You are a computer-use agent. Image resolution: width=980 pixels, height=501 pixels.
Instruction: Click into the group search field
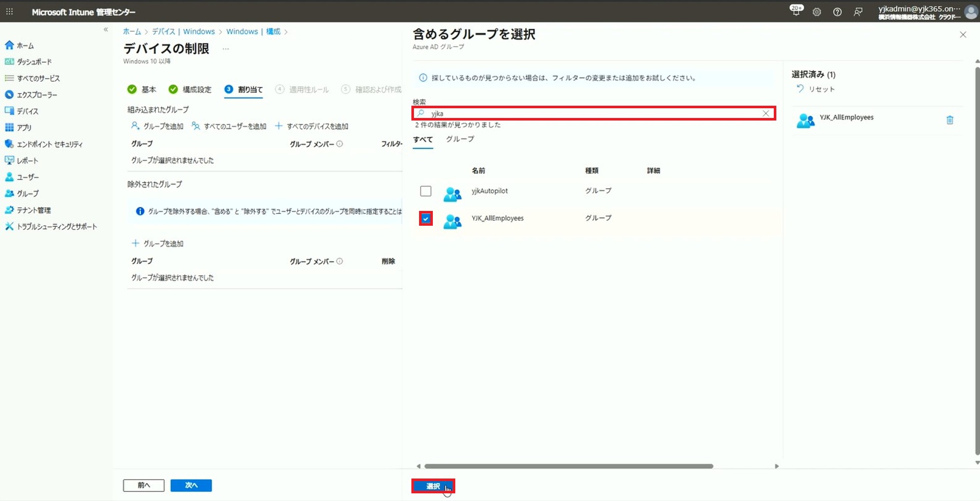(x=592, y=113)
